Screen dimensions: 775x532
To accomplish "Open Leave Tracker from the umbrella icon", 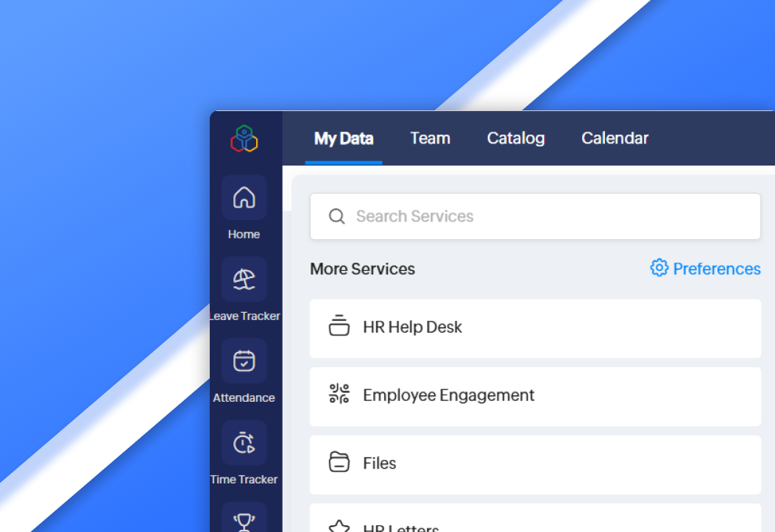I will 244,279.
